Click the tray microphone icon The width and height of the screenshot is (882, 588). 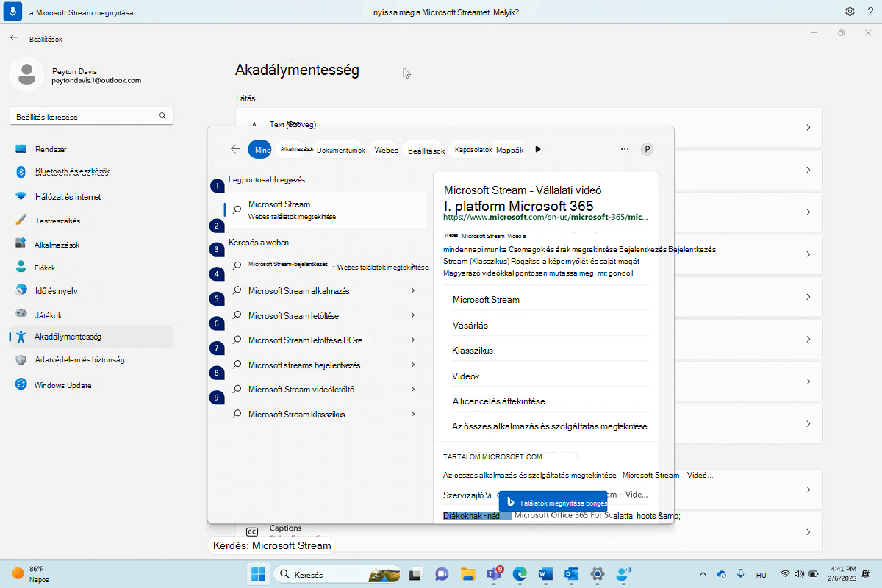pyautogui.click(x=741, y=574)
